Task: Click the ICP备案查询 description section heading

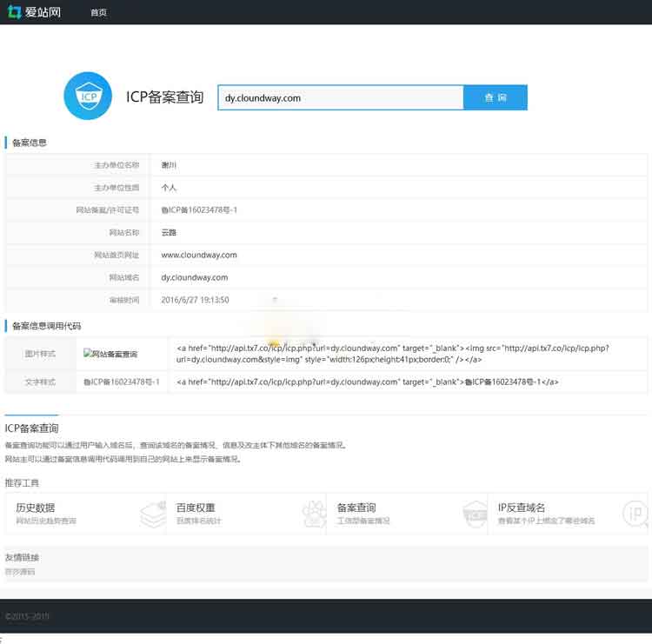Action: point(31,428)
